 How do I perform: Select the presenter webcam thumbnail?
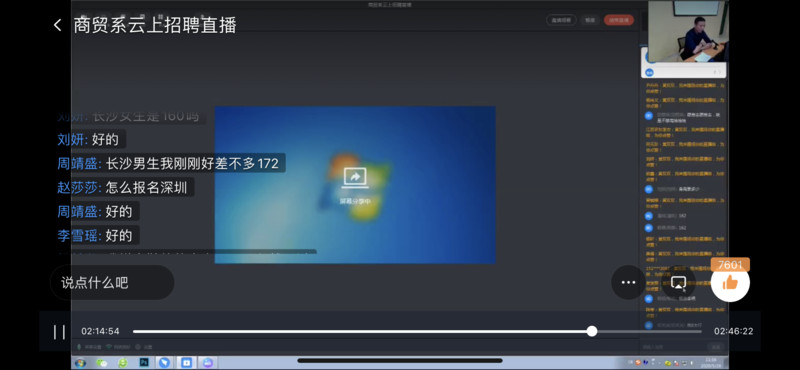[688, 31]
